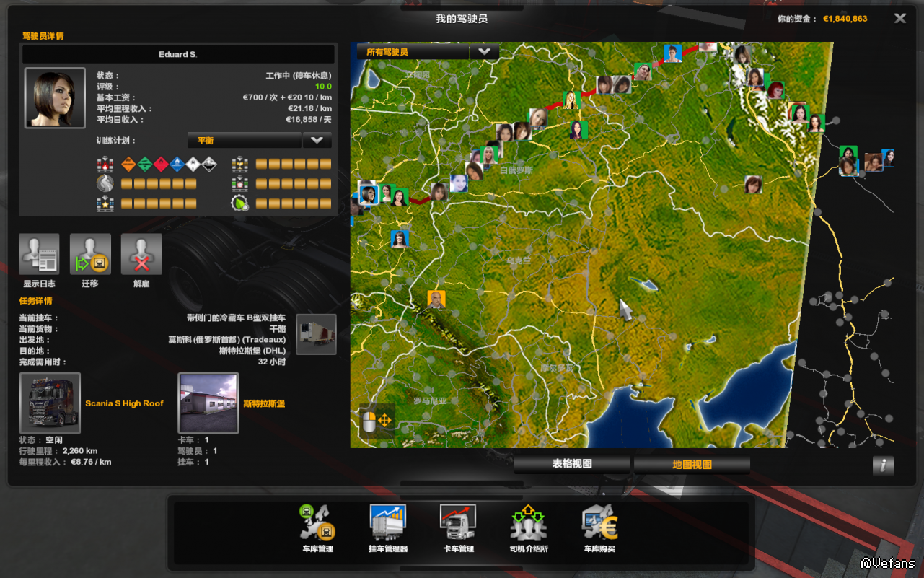Image resolution: width=924 pixels, height=578 pixels.
Task: Click the 乌克兰 label on the map
Action: [519, 260]
